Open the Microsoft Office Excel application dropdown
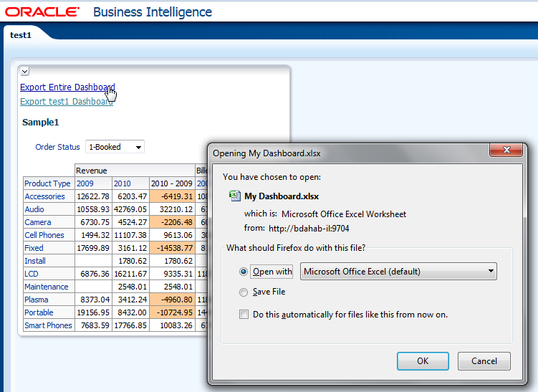 (x=398, y=272)
